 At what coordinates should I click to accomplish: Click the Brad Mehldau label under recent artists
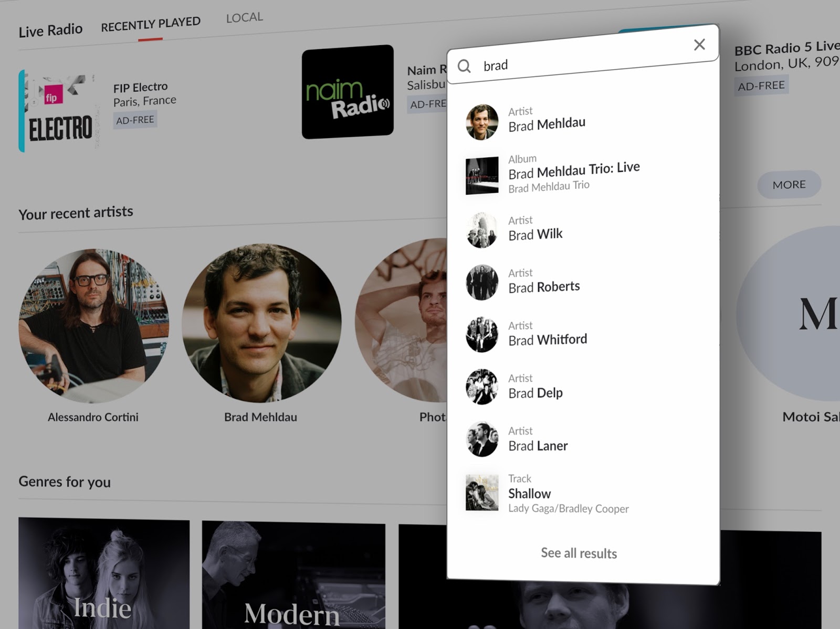click(260, 417)
